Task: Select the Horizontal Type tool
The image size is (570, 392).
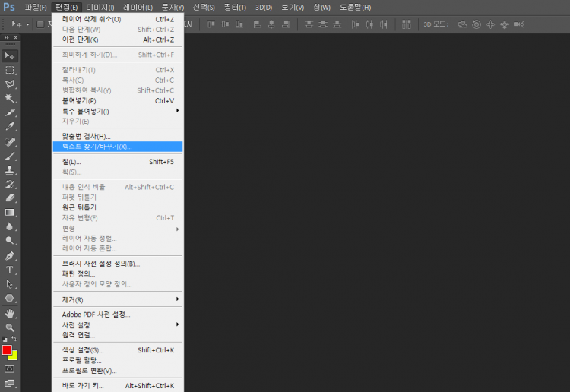Action: [x=10, y=270]
